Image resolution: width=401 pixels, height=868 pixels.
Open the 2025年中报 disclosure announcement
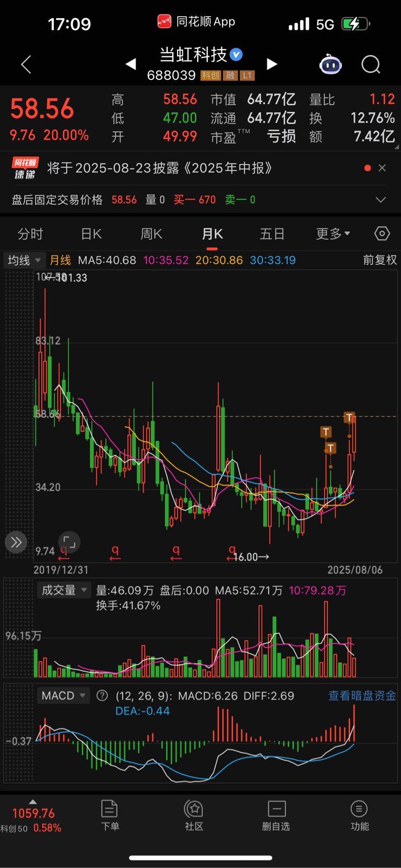160,168
